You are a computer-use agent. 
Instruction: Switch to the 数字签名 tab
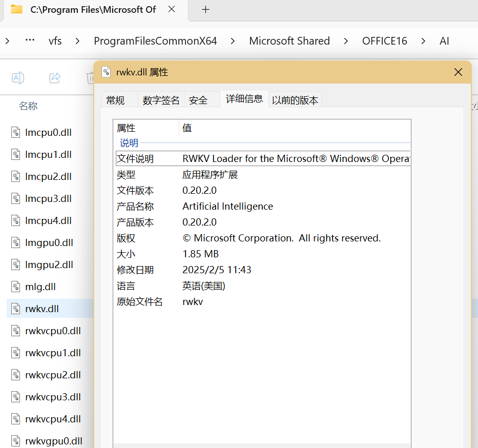pyautogui.click(x=161, y=100)
